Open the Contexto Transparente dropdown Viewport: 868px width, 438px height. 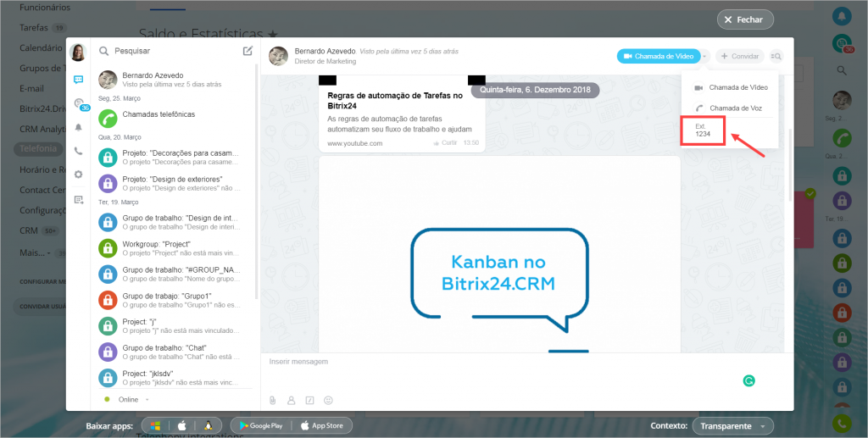click(x=732, y=426)
